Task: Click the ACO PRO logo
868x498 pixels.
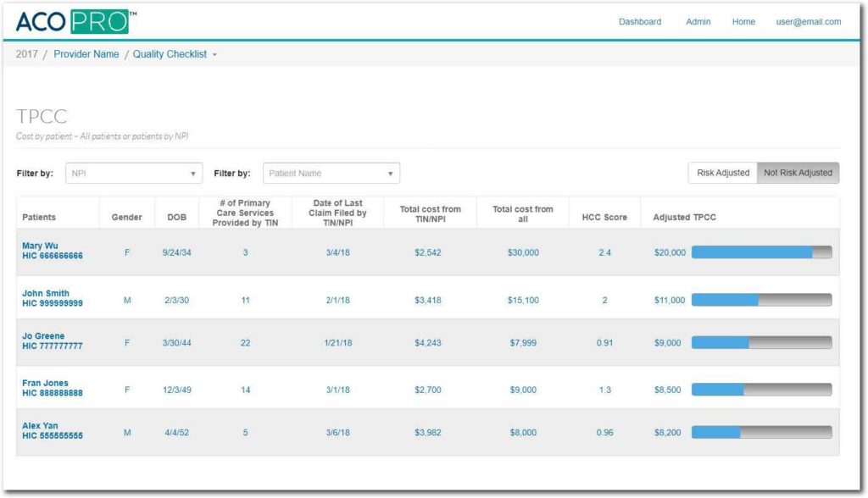Action: pyautogui.click(x=75, y=21)
